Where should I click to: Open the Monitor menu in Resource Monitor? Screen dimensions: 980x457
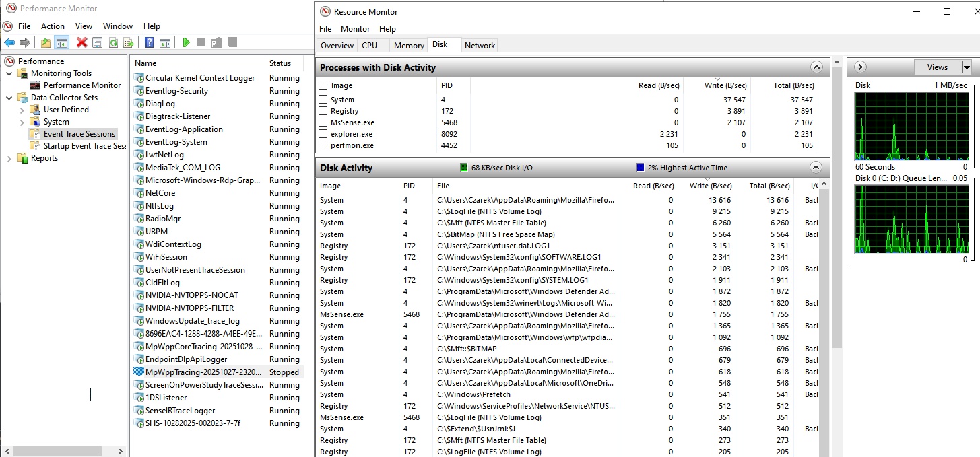(x=355, y=29)
